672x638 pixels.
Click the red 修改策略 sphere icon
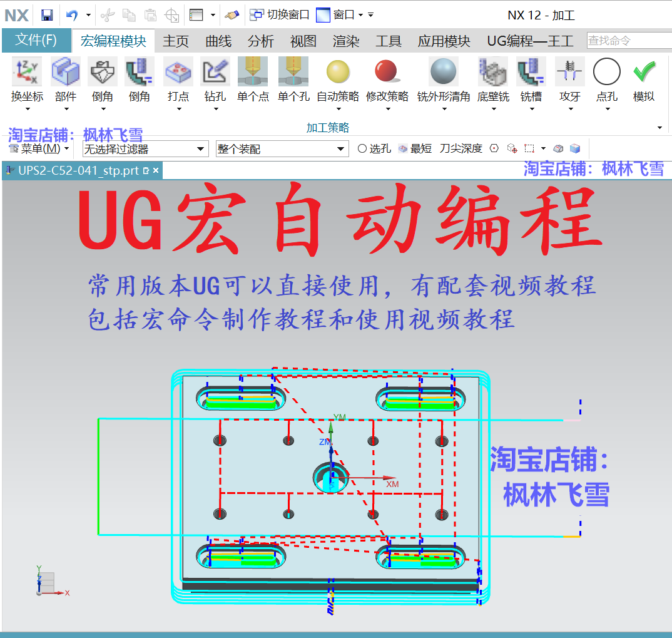pos(387,71)
